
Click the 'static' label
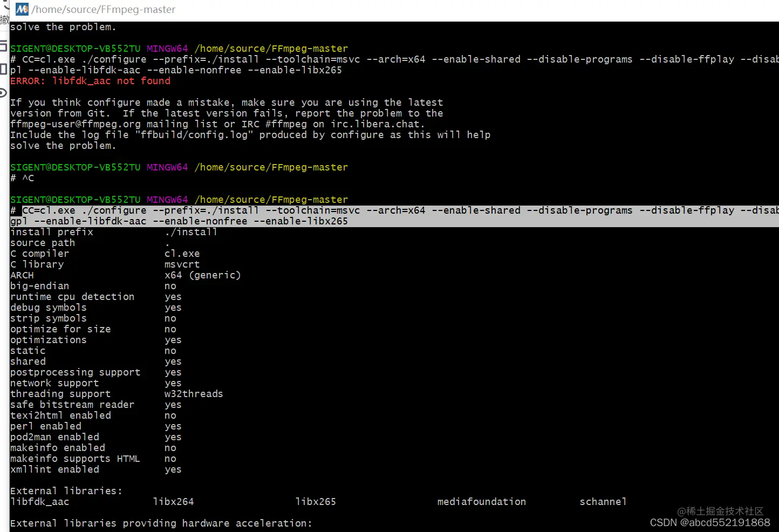[28, 351]
